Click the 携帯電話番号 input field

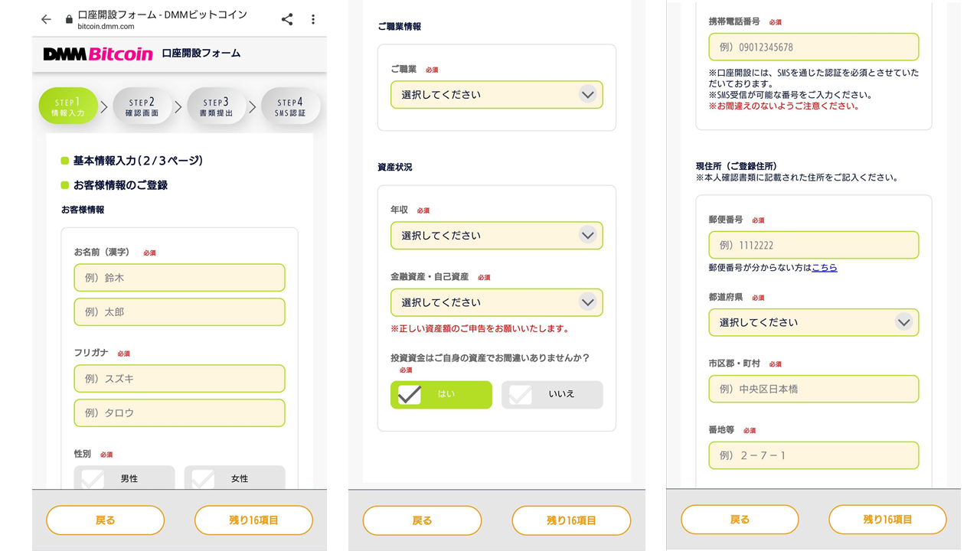point(813,47)
